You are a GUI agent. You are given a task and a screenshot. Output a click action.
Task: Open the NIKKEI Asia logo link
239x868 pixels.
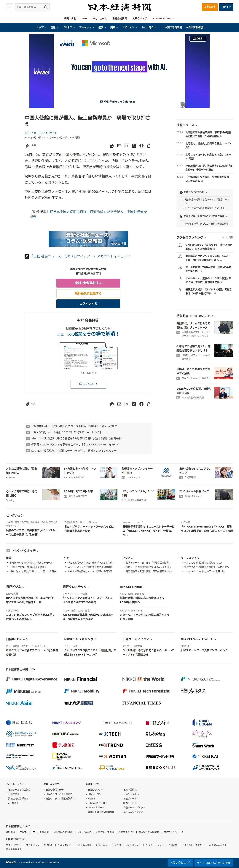(x=19, y=703)
